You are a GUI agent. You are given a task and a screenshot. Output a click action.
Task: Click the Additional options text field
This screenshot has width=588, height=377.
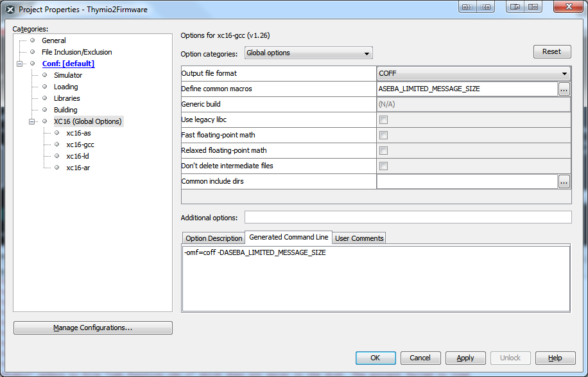click(x=408, y=217)
